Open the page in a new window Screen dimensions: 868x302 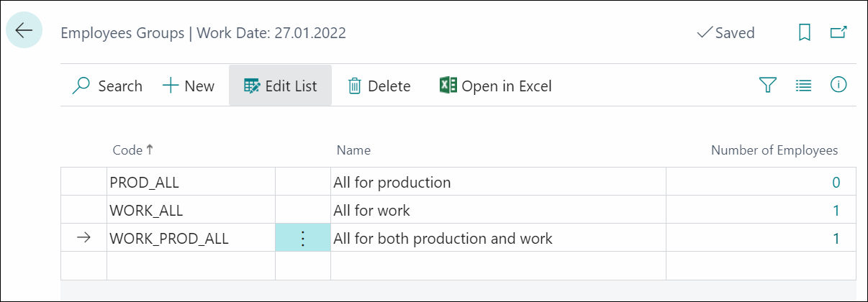[838, 32]
